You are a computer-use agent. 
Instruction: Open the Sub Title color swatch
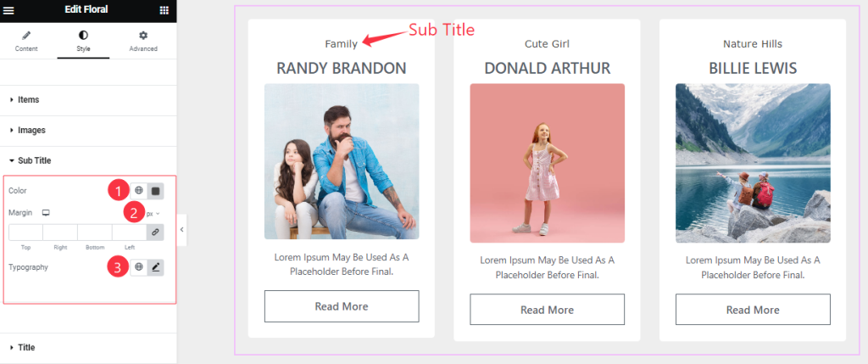(x=156, y=191)
